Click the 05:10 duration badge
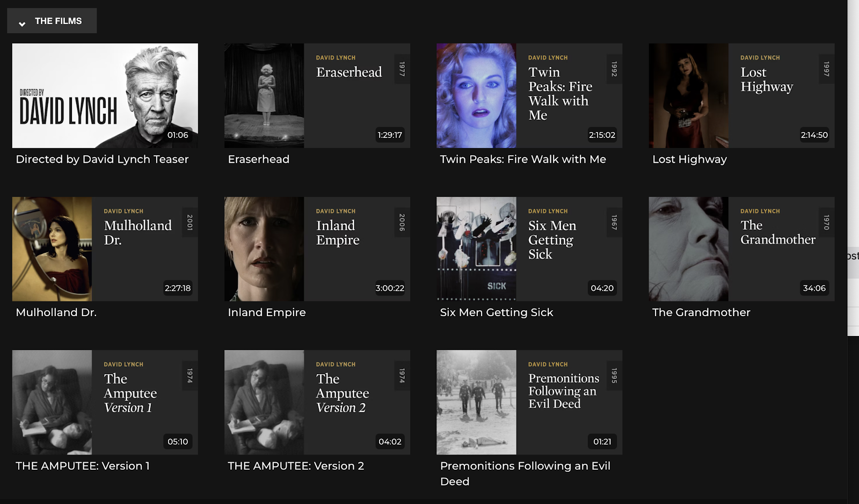Viewport: 859px width, 504px height. 178,442
